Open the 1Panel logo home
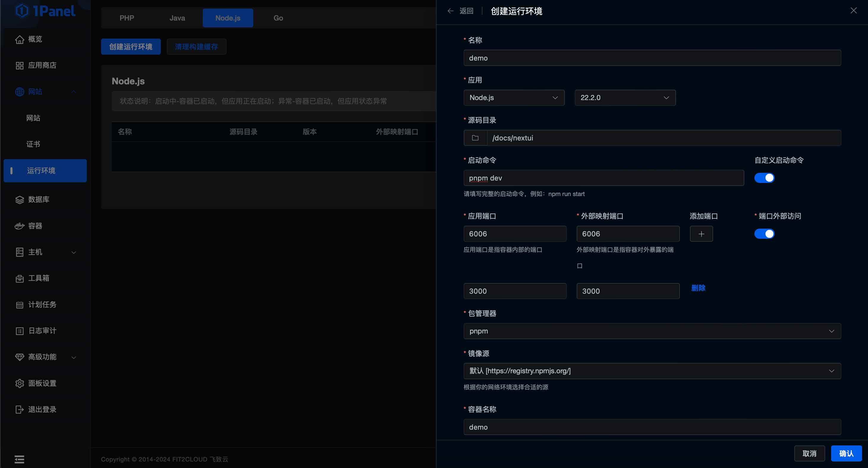This screenshot has width=868, height=468. [x=45, y=11]
